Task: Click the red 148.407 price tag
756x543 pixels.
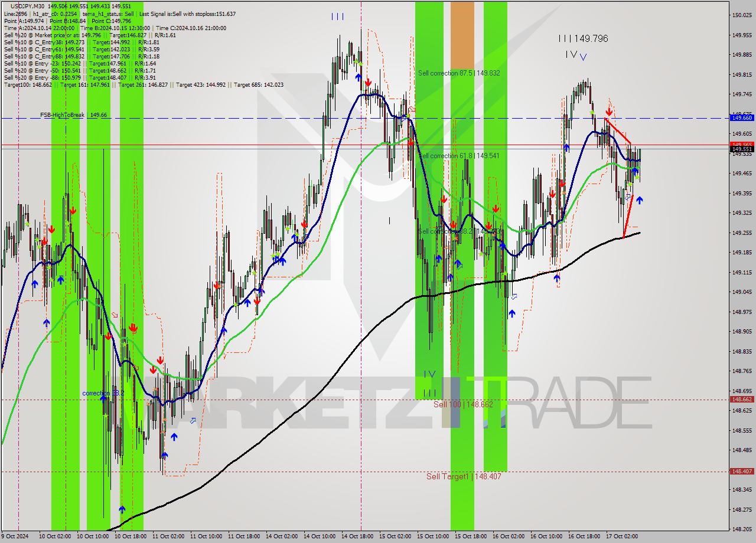Action: 742,472
